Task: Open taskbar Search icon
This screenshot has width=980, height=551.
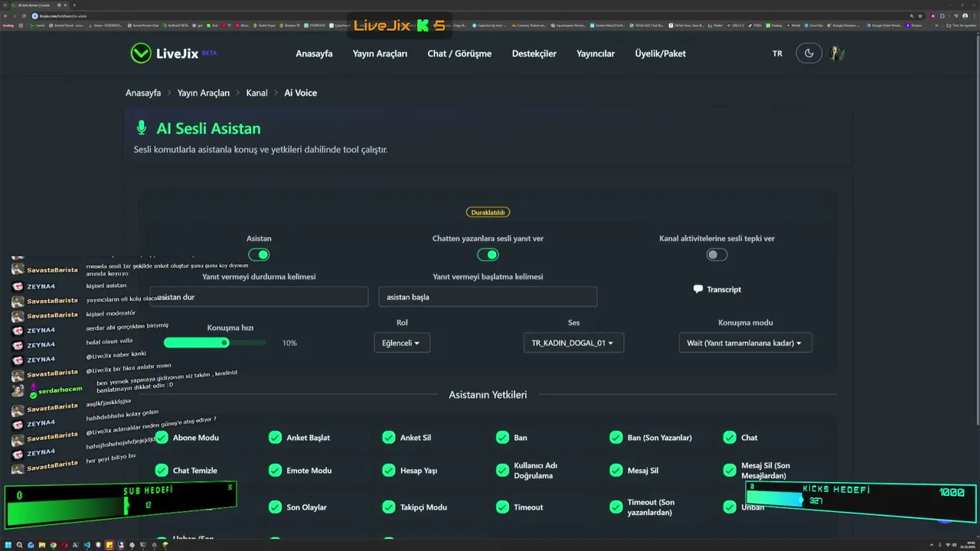Action: tap(19, 545)
